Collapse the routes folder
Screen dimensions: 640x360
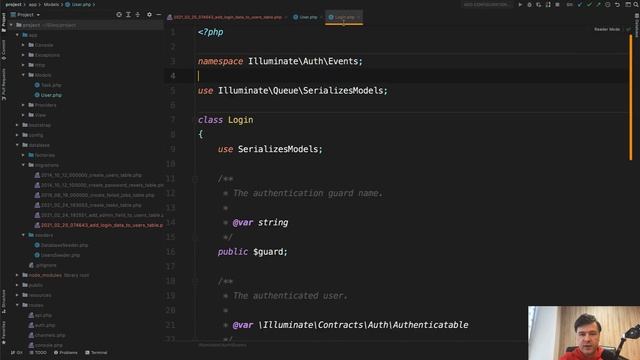(17, 305)
